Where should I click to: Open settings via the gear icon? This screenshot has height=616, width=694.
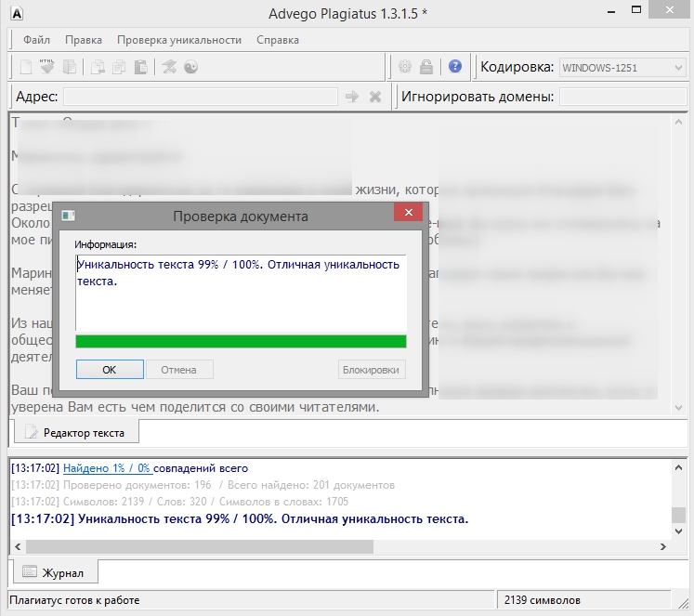[x=404, y=67]
